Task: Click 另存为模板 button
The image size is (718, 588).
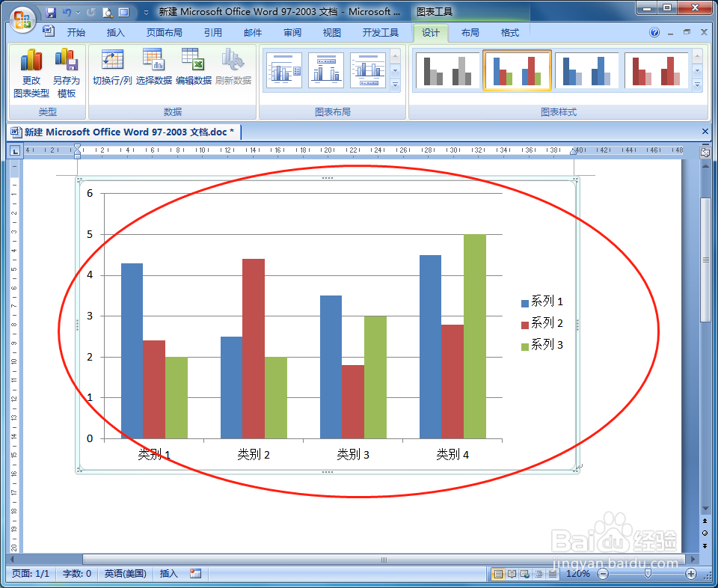Action: click(67, 73)
